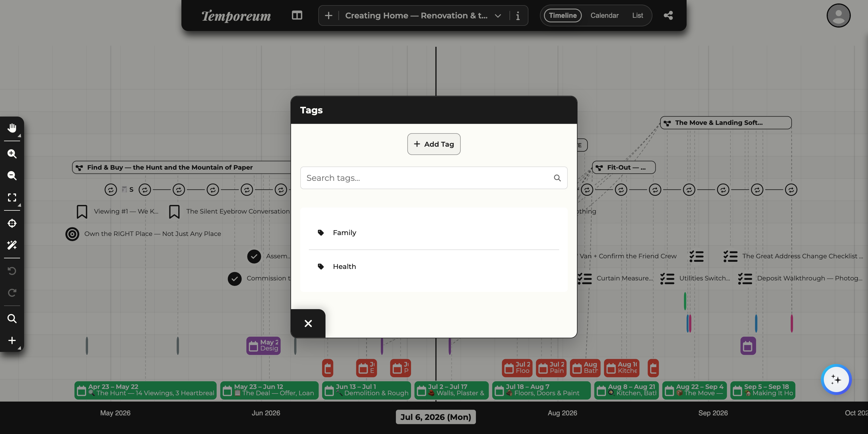Open red Aug Bath event

(585, 368)
